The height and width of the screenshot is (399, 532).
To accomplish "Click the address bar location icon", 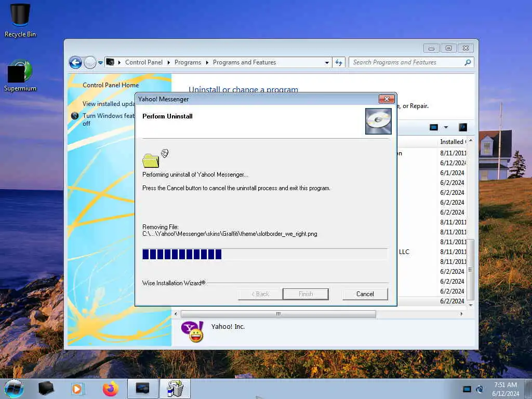I will coord(110,62).
